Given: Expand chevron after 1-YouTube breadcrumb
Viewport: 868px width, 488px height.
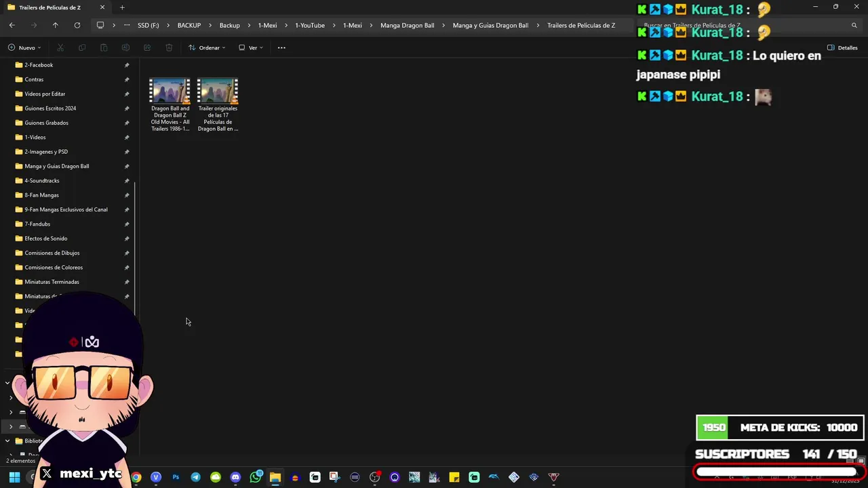Looking at the screenshot, I should (x=334, y=25).
